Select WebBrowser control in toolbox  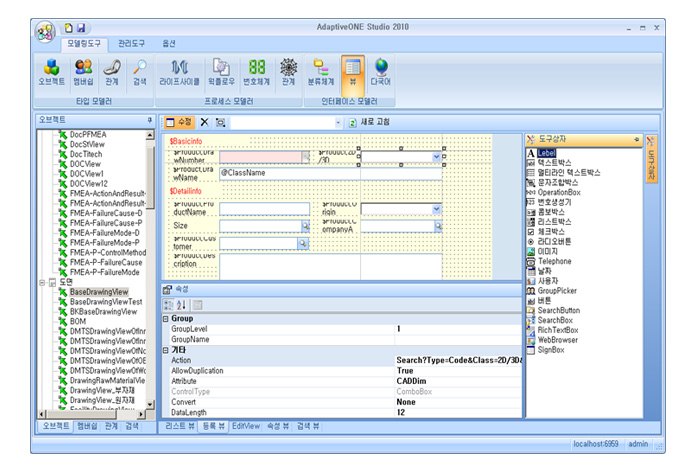coord(558,340)
